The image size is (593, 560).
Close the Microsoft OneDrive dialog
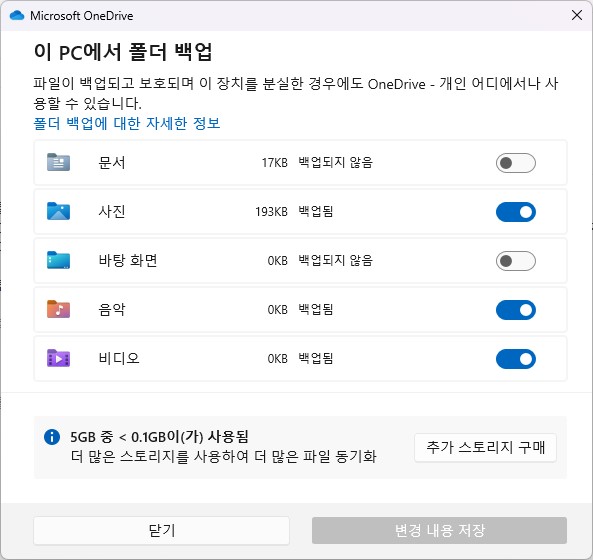tap(577, 16)
